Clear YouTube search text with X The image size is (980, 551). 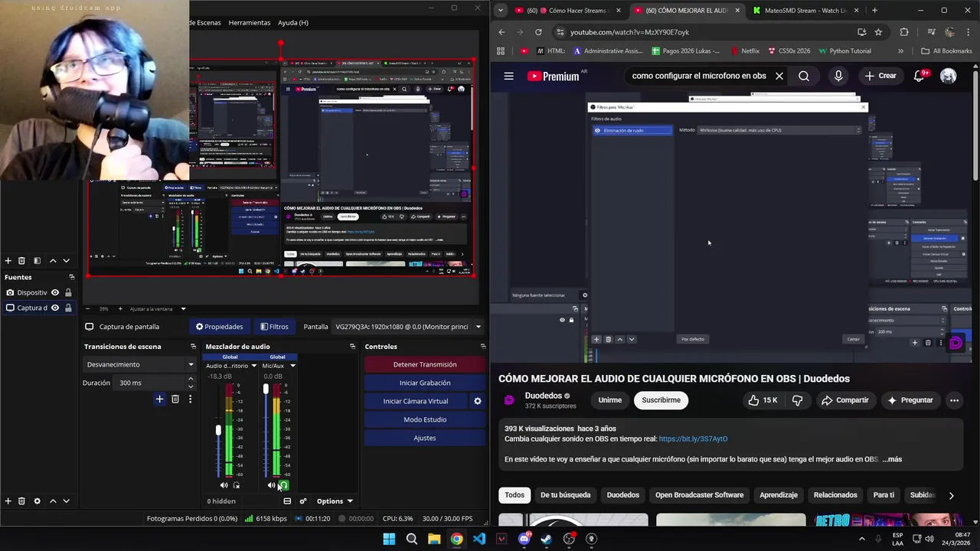point(779,76)
